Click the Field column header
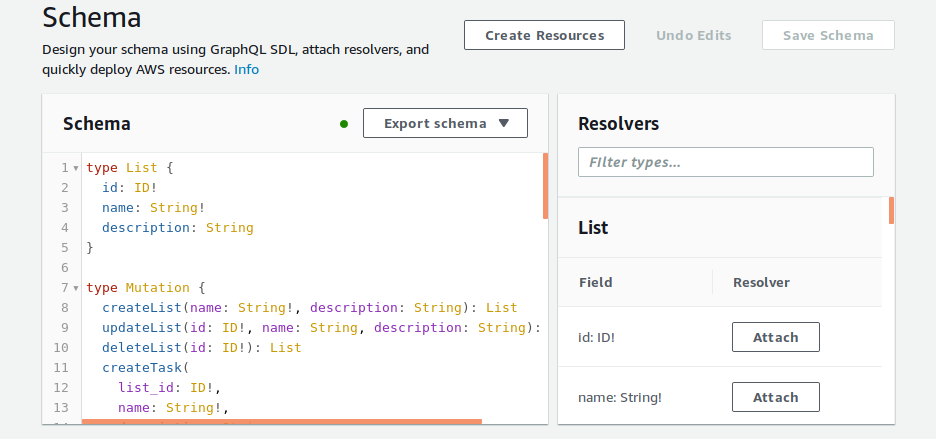The height and width of the screenshot is (439, 936). point(596,282)
